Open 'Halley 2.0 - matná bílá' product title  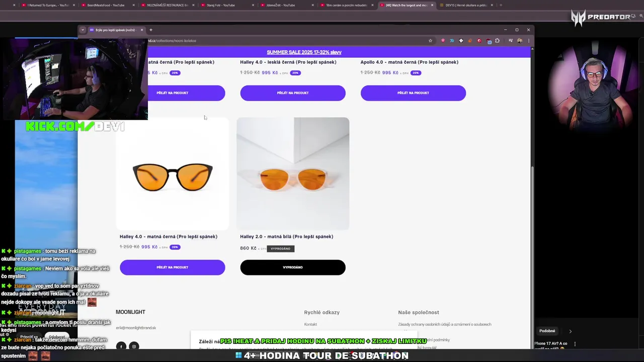click(287, 237)
